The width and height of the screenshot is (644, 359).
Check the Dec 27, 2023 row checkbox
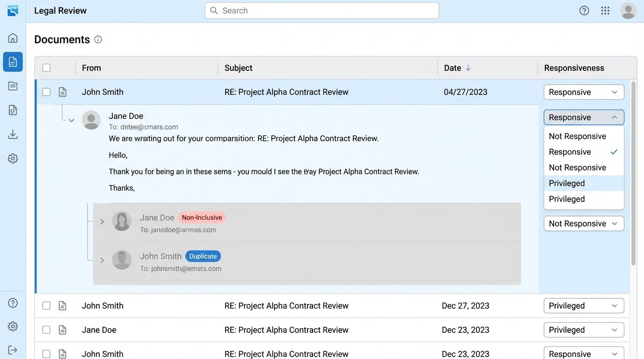[46, 306]
